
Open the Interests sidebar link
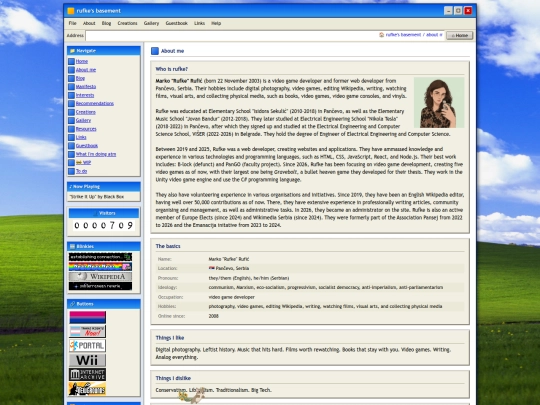pos(85,95)
